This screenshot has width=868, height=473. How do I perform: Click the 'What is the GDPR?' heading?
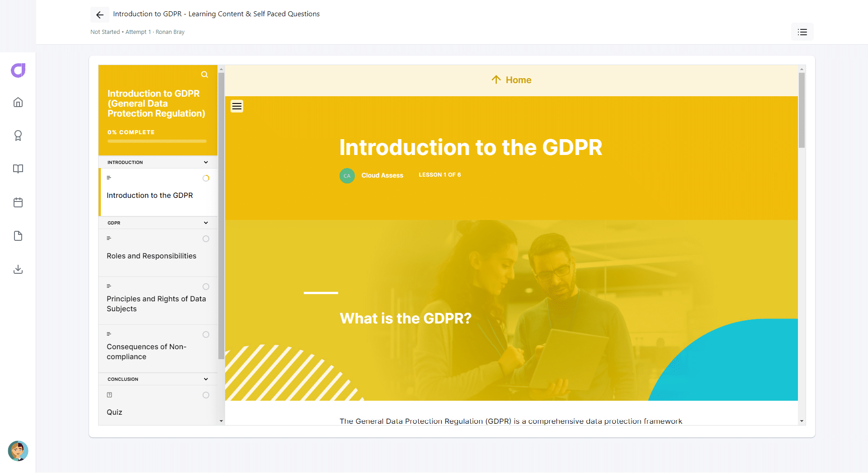point(406,318)
